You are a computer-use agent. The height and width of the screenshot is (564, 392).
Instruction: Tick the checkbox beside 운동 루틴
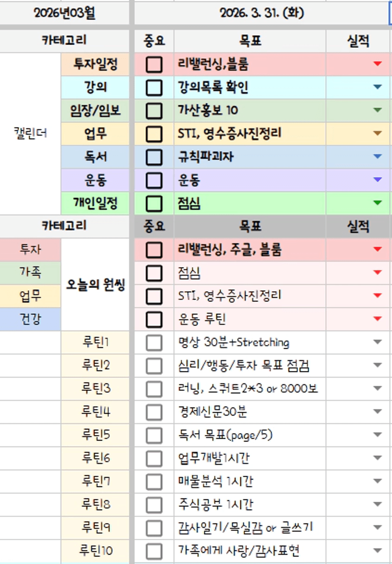point(154,319)
